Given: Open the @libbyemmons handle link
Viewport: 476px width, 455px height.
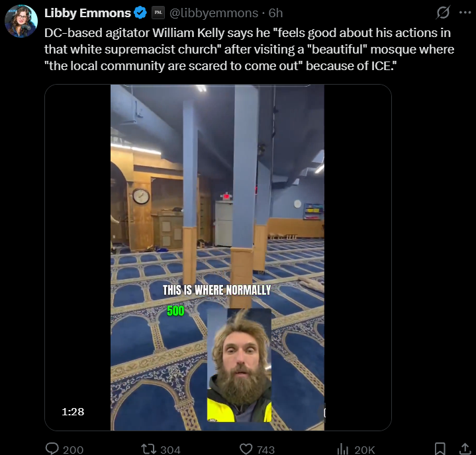Looking at the screenshot, I should pyautogui.click(x=214, y=13).
